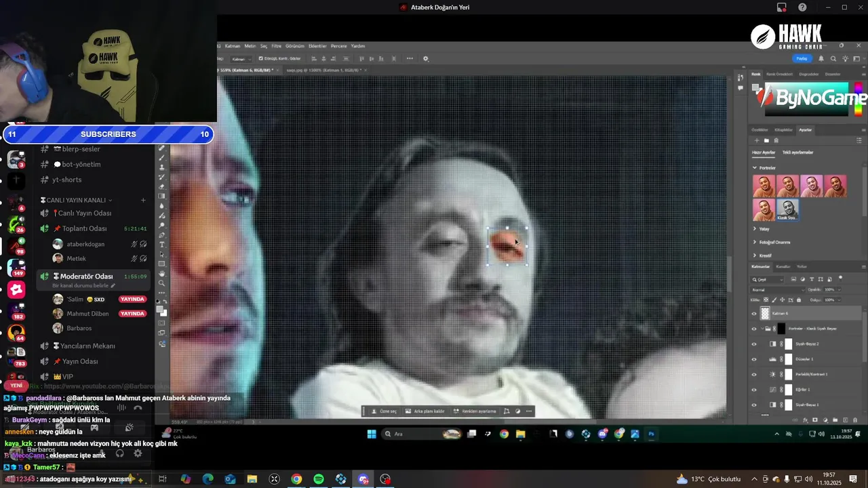
Task: Click the add channel plus in Discord category
Action: pos(143,200)
